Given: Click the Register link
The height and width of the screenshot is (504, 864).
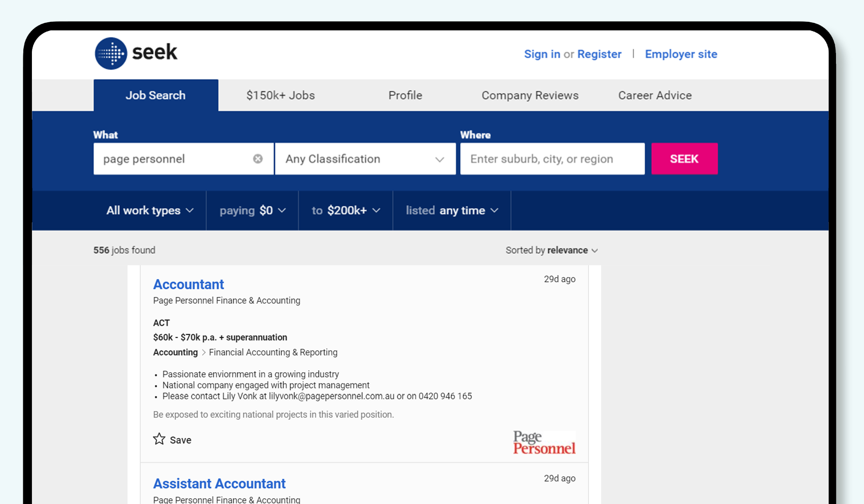Looking at the screenshot, I should (x=599, y=54).
